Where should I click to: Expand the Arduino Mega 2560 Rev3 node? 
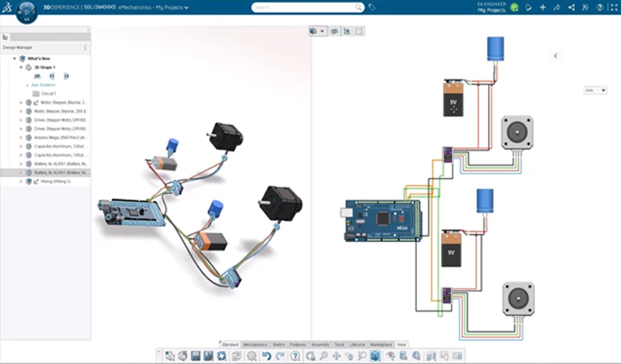[21, 137]
